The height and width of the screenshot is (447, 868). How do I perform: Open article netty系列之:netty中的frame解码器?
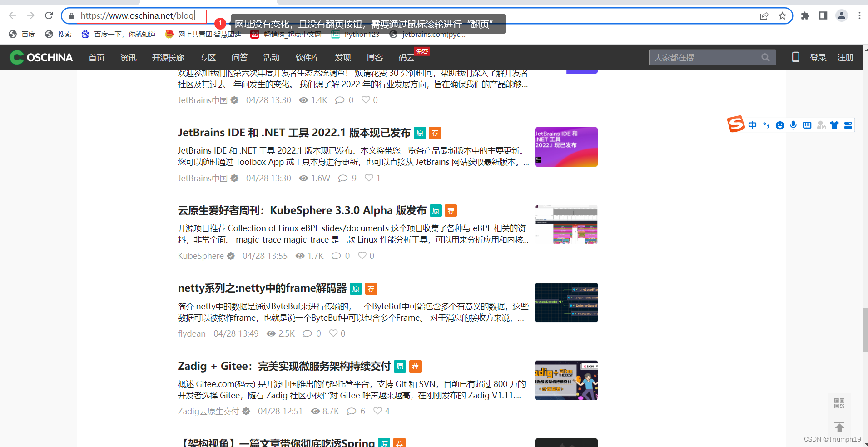[262, 288]
